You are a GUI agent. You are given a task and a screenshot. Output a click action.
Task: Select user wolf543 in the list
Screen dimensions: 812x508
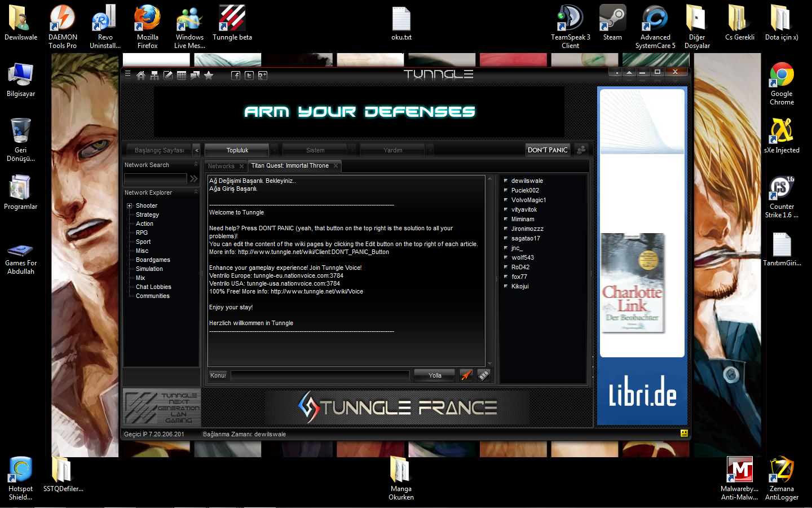tap(522, 257)
